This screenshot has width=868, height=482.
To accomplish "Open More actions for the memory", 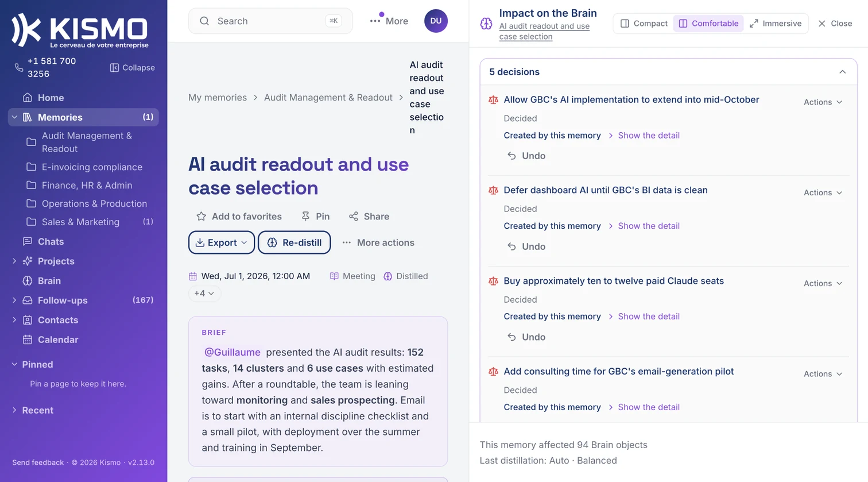I will point(378,242).
